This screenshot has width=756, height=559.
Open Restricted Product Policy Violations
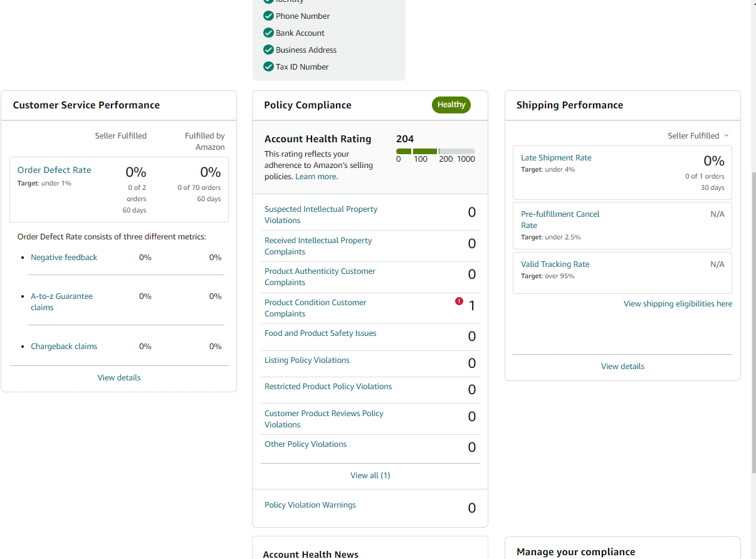[x=328, y=386]
